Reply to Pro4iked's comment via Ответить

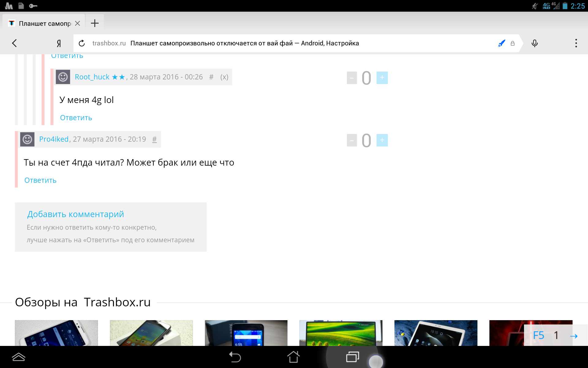coord(40,180)
